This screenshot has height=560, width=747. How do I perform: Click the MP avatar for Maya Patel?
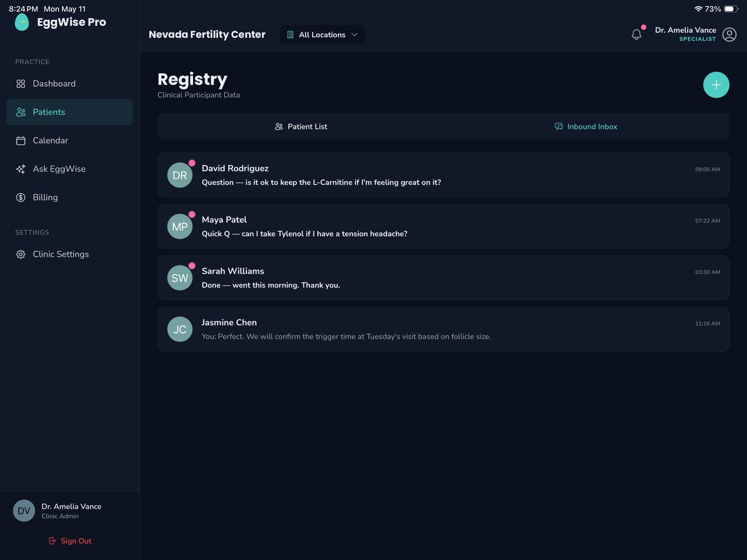pos(180,227)
